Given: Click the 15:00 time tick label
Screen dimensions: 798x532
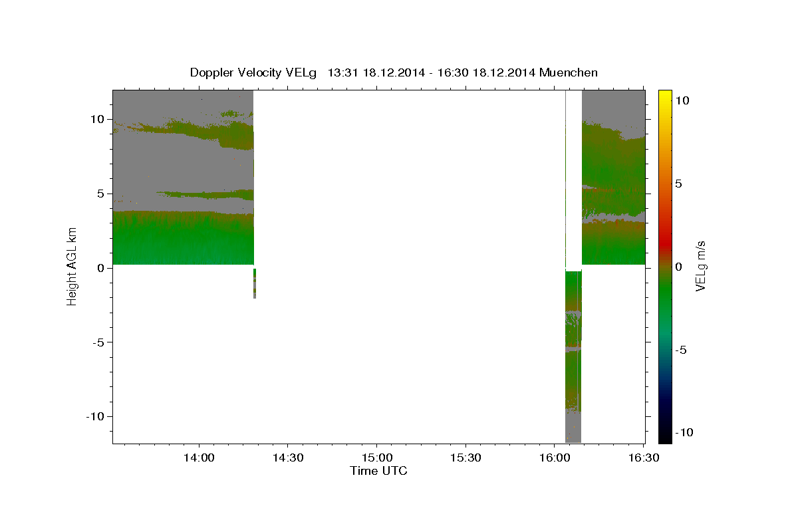Looking at the screenshot, I should click(x=376, y=458).
